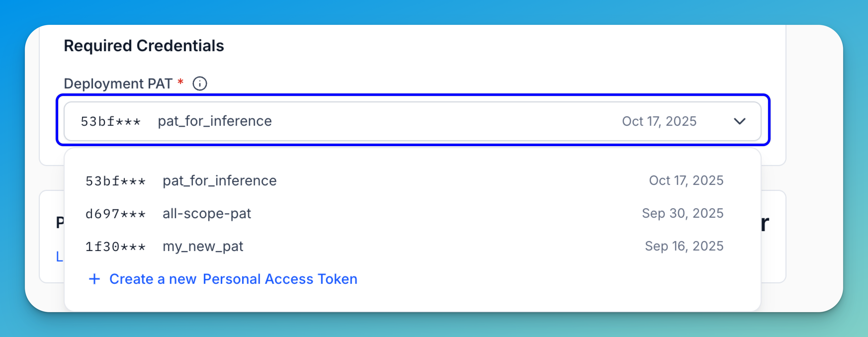Choose pat_for_inference from the dropdown list
868x337 pixels.
pos(220,181)
